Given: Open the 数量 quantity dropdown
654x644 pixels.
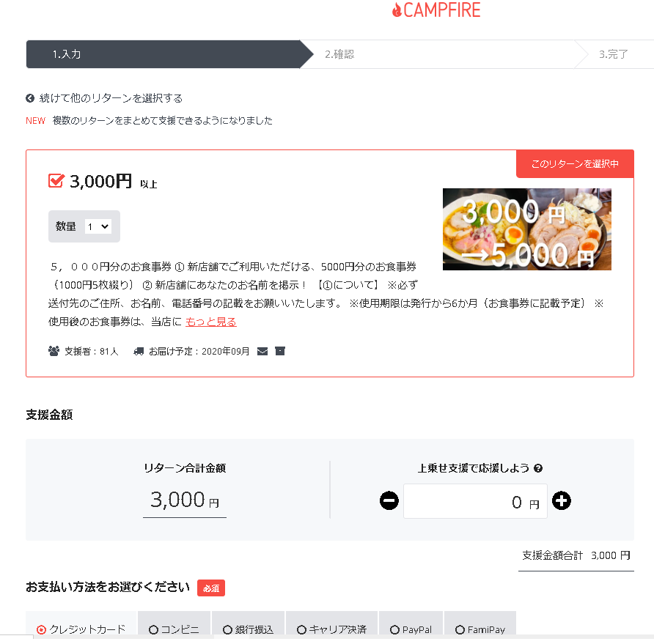Looking at the screenshot, I should (98, 226).
